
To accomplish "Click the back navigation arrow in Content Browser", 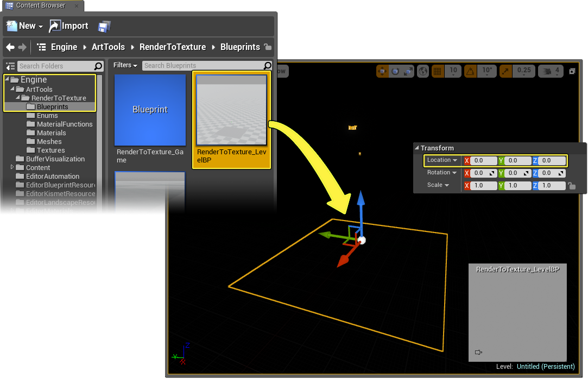I will [10, 47].
